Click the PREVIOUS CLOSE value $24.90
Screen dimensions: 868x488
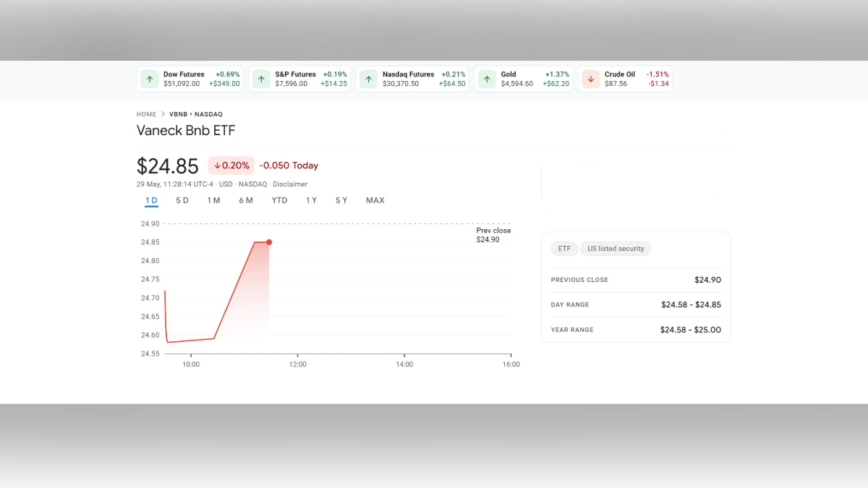pyautogui.click(x=707, y=280)
